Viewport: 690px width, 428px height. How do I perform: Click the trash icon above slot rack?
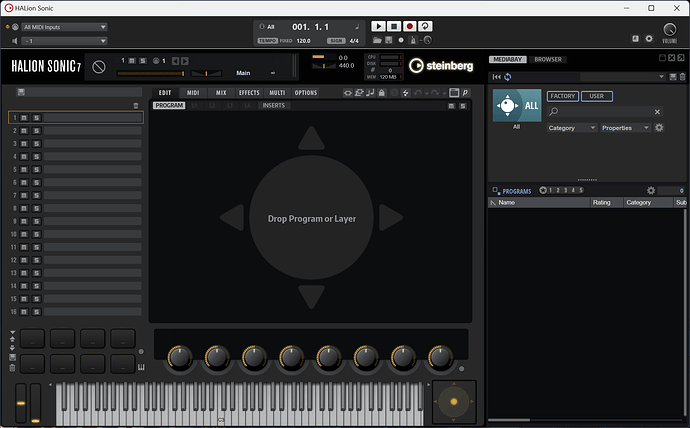point(136,106)
